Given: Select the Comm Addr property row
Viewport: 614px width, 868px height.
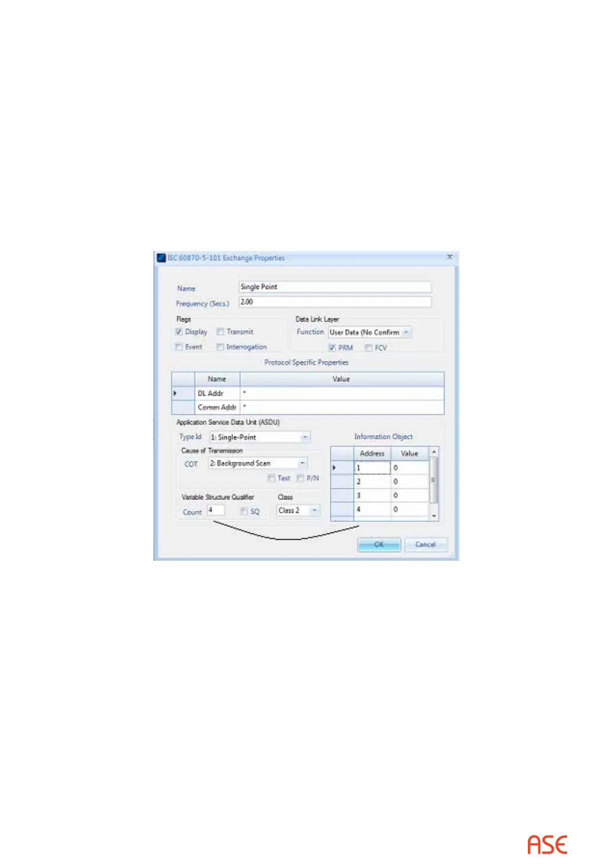Looking at the screenshot, I should click(308, 407).
